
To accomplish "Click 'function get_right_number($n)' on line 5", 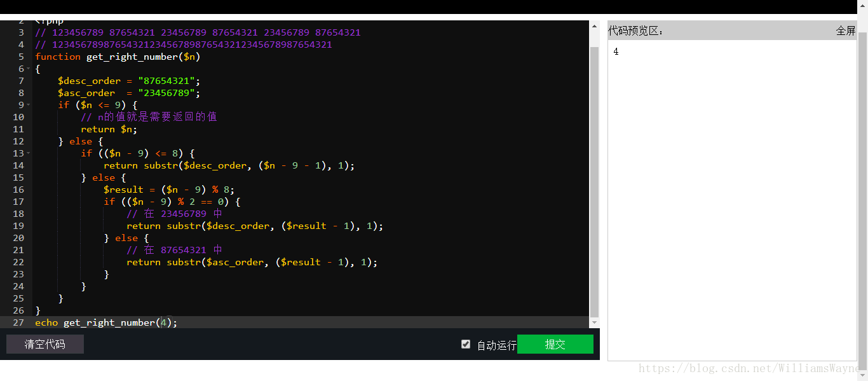I will pos(118,57).
